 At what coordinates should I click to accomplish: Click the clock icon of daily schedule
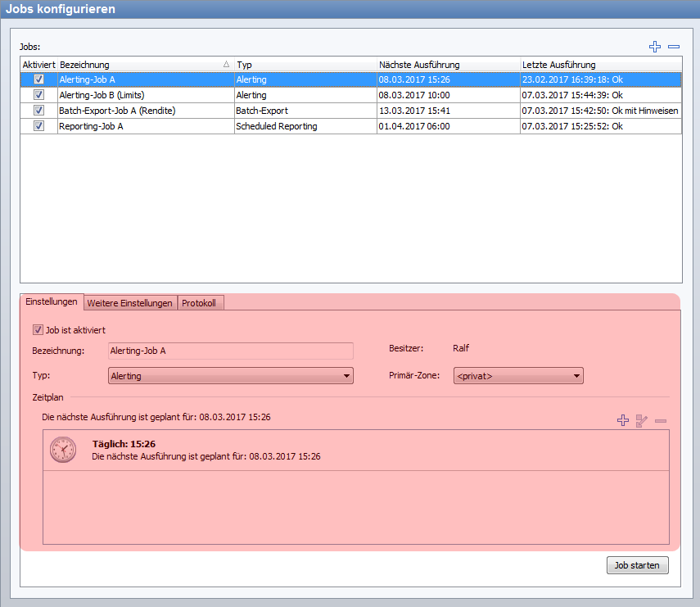coord(63,450)
